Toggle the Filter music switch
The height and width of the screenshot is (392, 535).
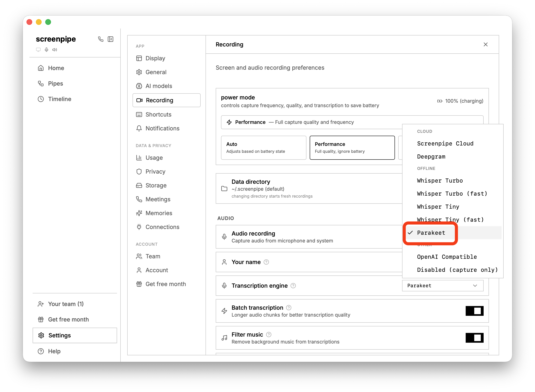[474, 338]
